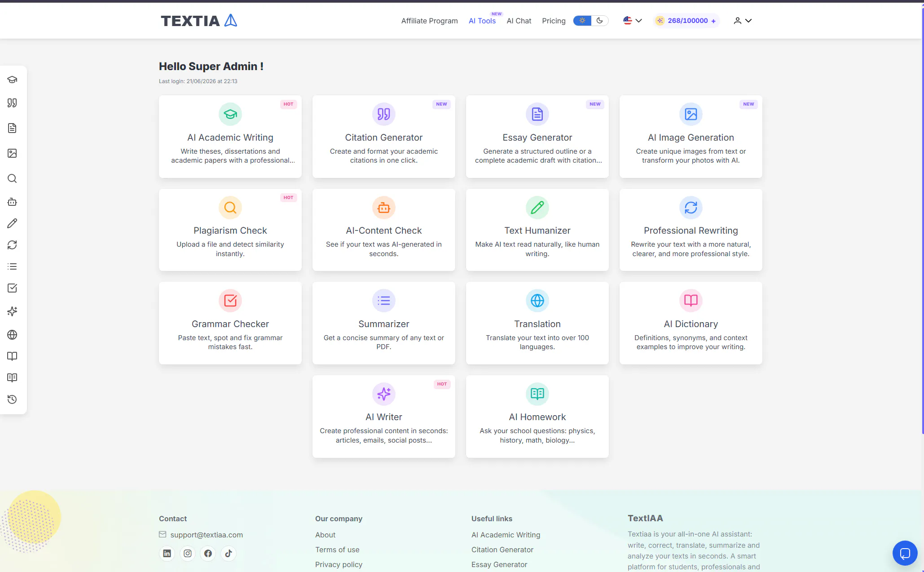Open AI-Content Check robot icon in sidebar
Image resolution: width=924 pixels, height=572 pixels.
pos(12,202)
